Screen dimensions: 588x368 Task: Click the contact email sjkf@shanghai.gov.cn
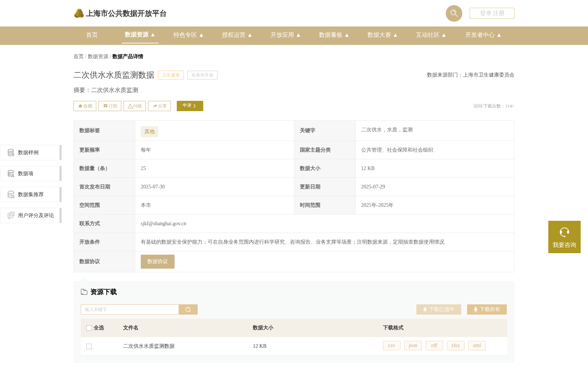164,223
